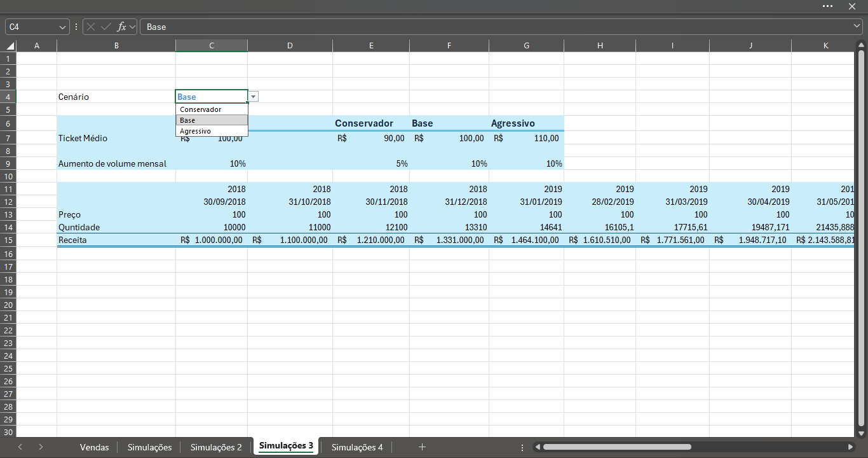
Task: Click the vertical scrollbar up arrow
Action: pyautogui.click(x=862, y=46)
